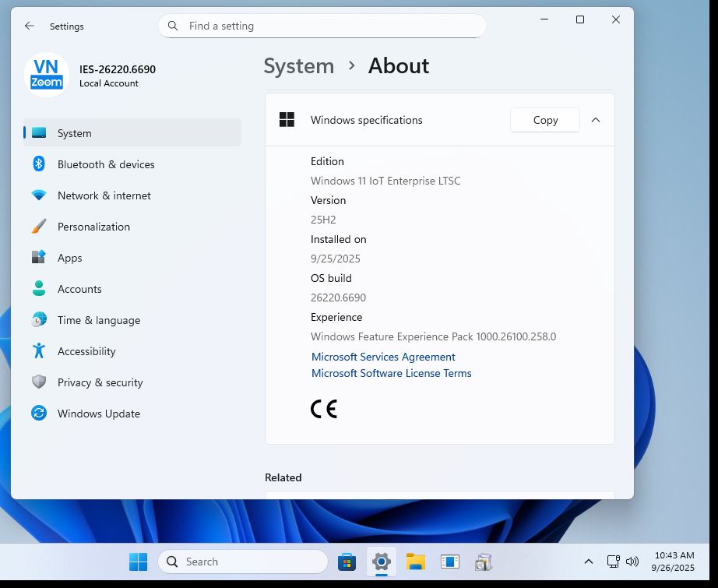This screenshot has height=588, width=718.
Task: Focus the Find a setting search box
Action: 322,26
